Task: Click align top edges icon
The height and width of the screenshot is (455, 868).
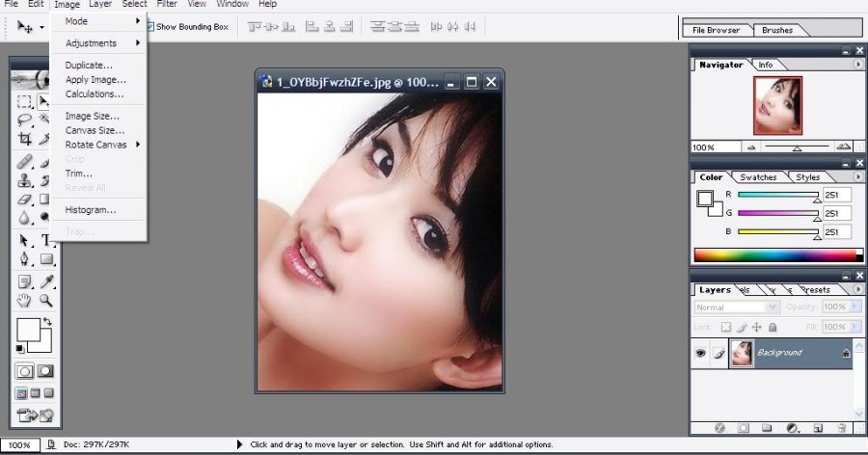Action: [x=254, y=27]
